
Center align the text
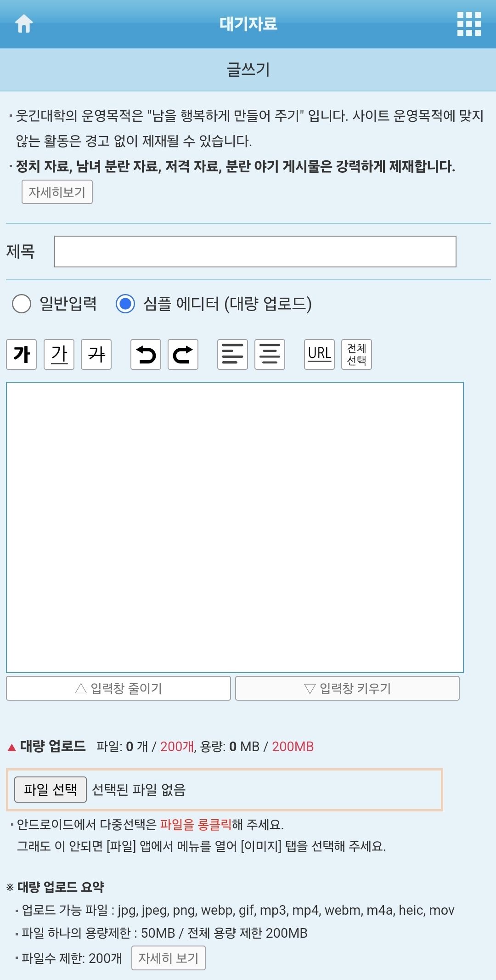pyautogui.click(x=270, y=354)
